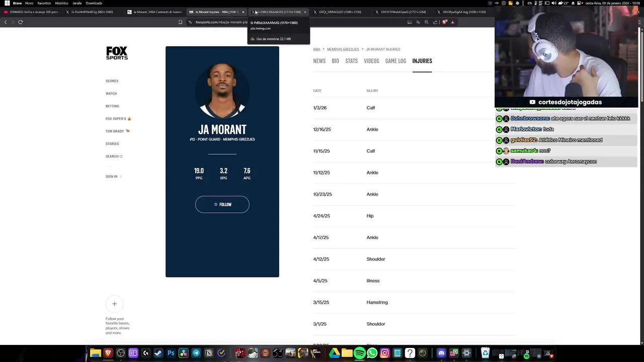Open Scores in the Fox Sports sidebar
644x362 pixels.
tap(112, 81)
